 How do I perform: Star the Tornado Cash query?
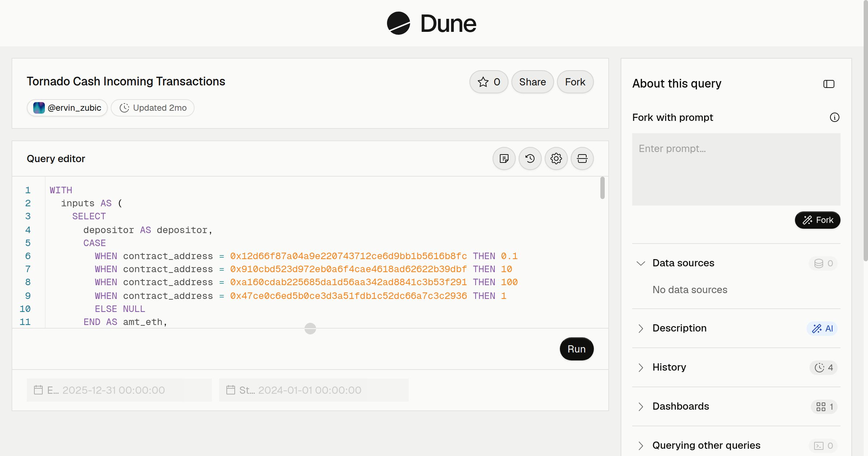tap(489, 82)
